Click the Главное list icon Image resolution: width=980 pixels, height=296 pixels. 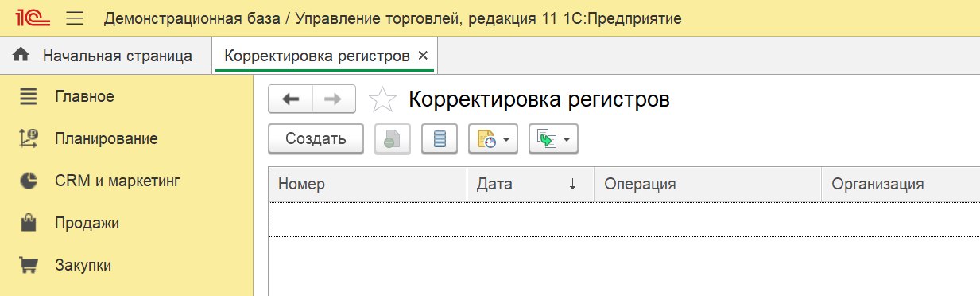tap(29, 97)
